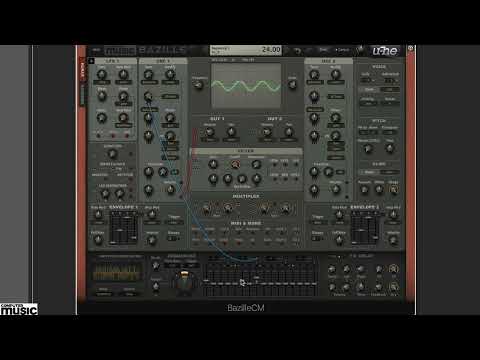Open the Envelope 2 Trigger dropdown
The width and height of the screenshot is (480, 360).
318,222
